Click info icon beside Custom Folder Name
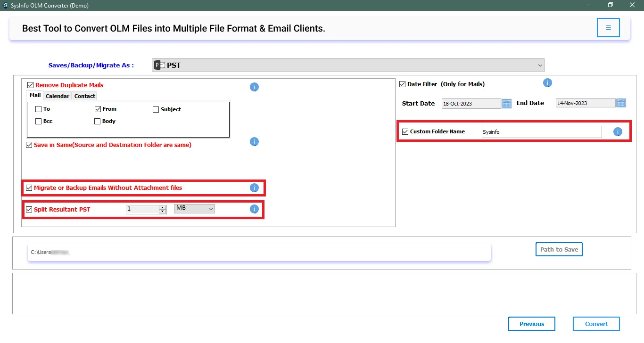This screenshot has width=644, height=343. coord(618,132)
